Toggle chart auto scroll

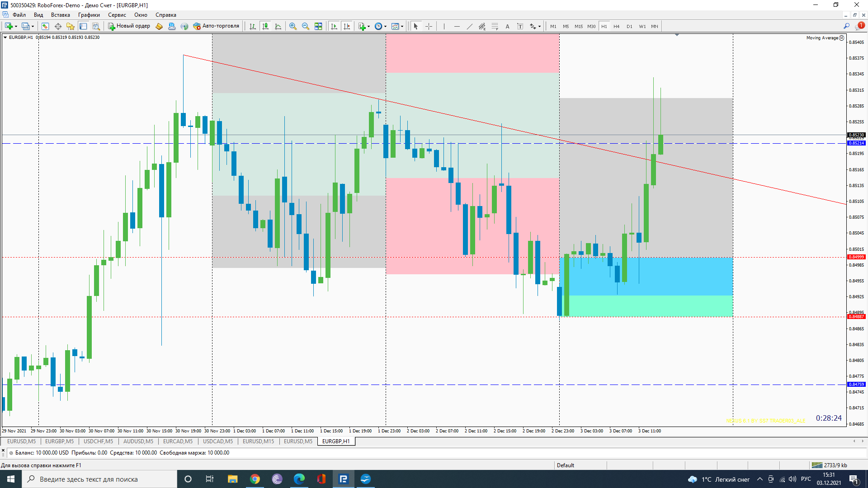point(334,26)
